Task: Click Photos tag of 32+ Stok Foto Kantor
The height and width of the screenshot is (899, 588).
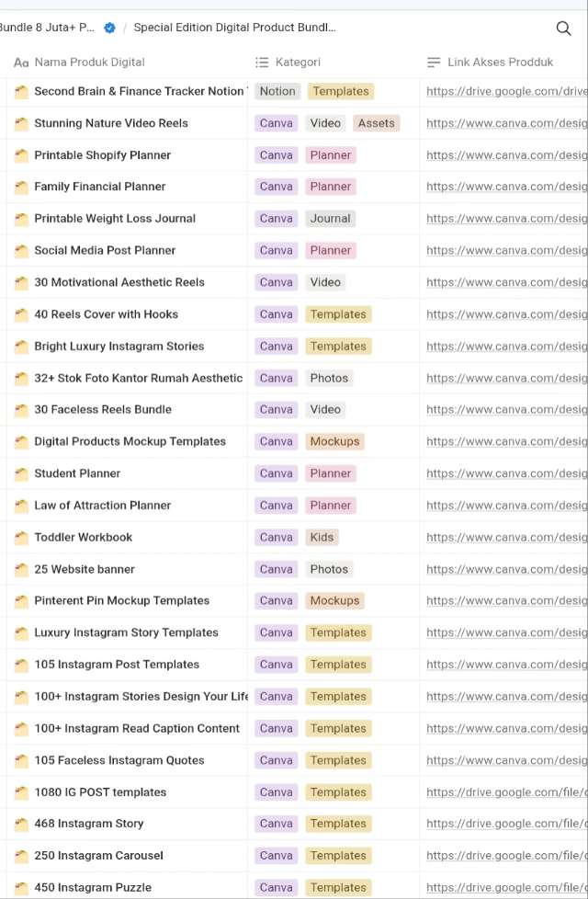Action: click(329, 378)
